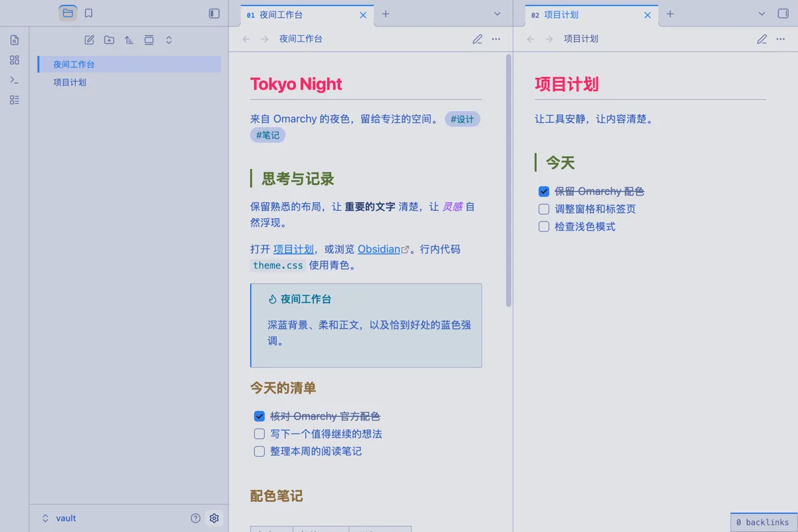Follow the 项目计划 internal link
Viewport: 798px width, 532px height.
[293, 249]
